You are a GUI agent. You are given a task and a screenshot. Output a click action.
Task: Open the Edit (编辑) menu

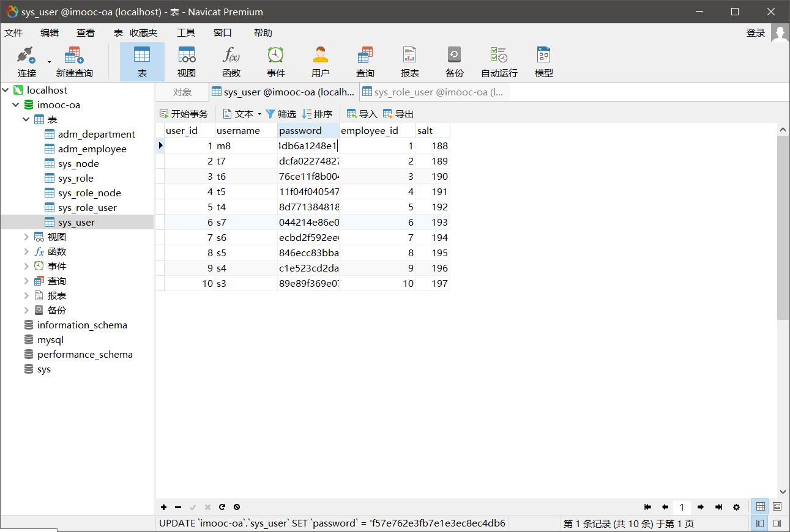click(x=50, y=33)
